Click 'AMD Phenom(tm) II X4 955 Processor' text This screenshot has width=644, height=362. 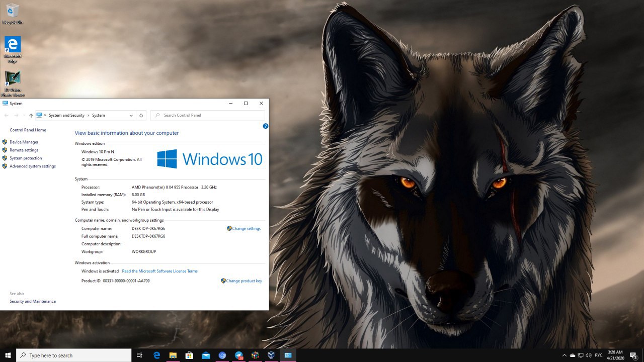pyautogui.click(x=165, y=187)
